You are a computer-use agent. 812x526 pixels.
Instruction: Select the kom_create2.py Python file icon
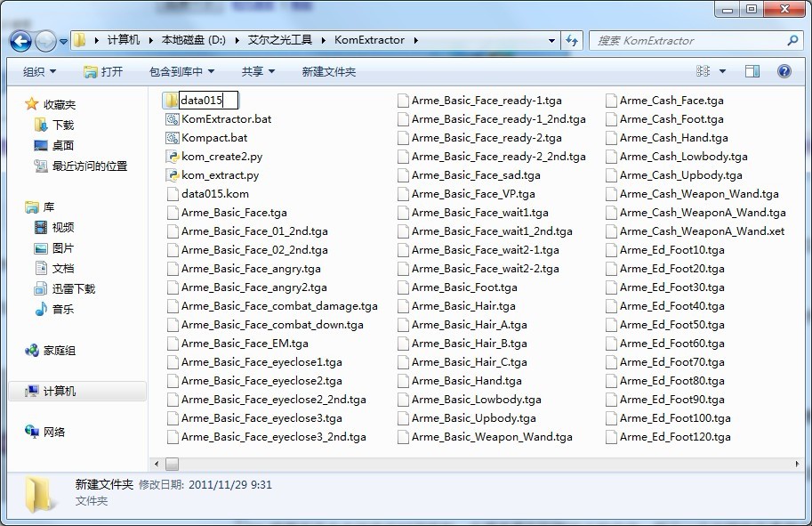[173, 157]
